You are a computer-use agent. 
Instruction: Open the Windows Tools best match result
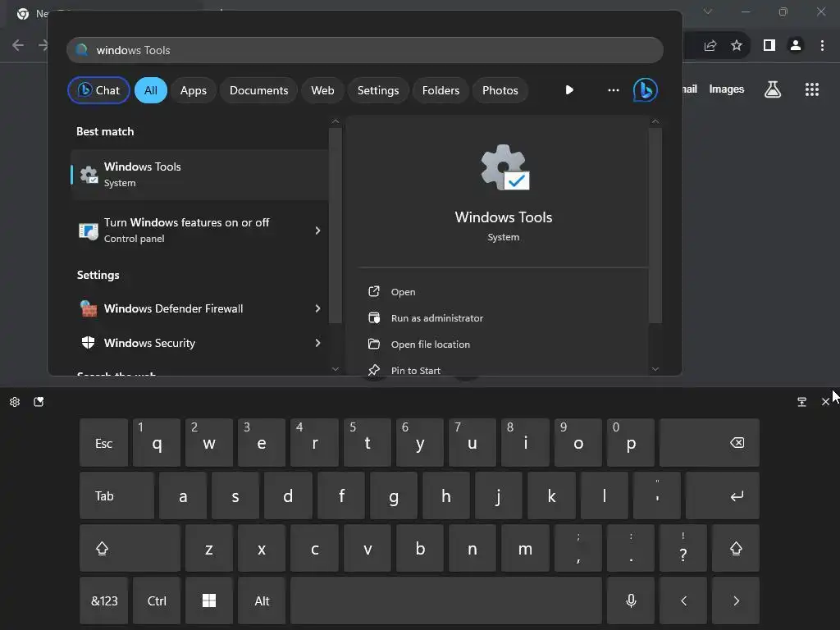point(199,175)
